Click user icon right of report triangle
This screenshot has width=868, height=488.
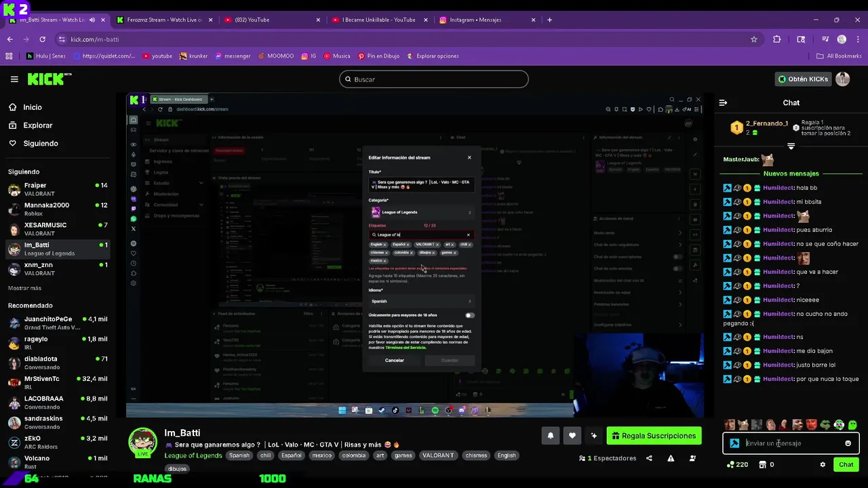692,458
